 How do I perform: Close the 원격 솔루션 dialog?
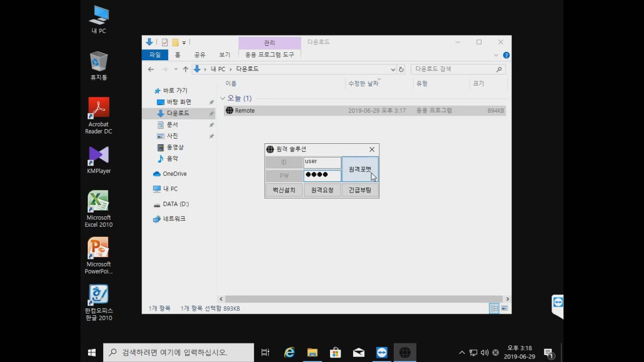pos(372,149)
